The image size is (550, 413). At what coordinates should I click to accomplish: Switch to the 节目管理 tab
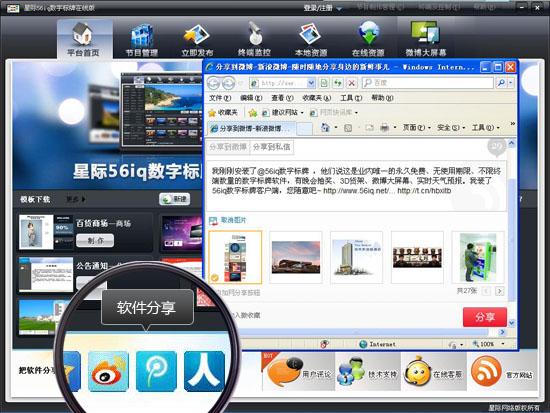[141, 39]
